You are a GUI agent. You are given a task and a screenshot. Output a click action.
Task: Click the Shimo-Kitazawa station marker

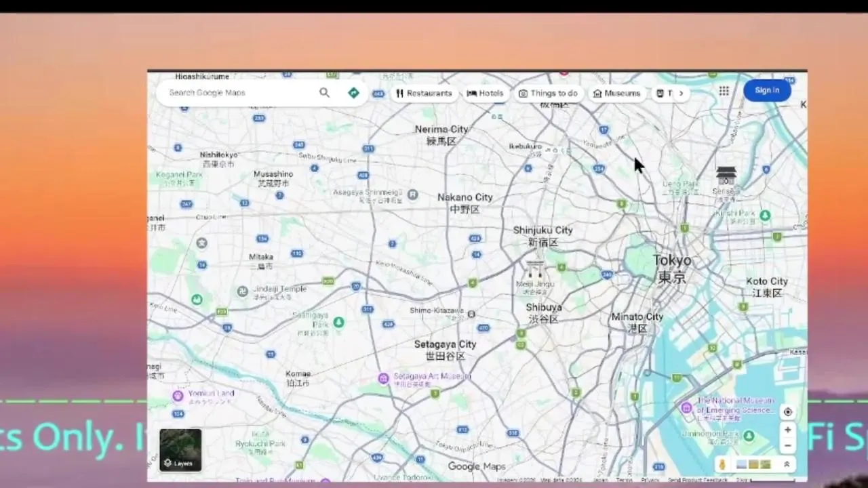471,314
